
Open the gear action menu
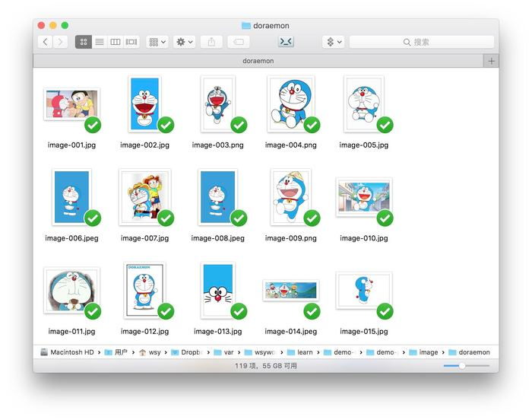[184, 42]
